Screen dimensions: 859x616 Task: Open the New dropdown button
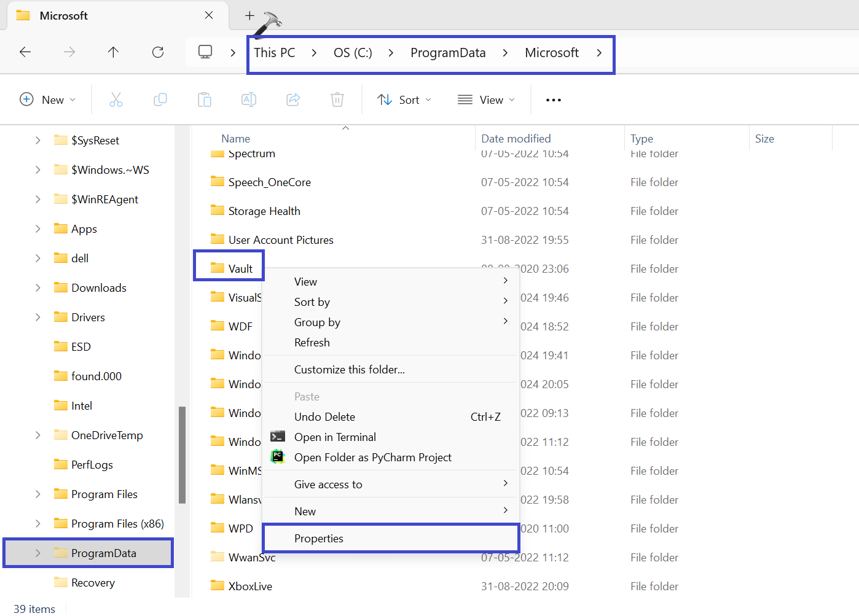point(48,100)
